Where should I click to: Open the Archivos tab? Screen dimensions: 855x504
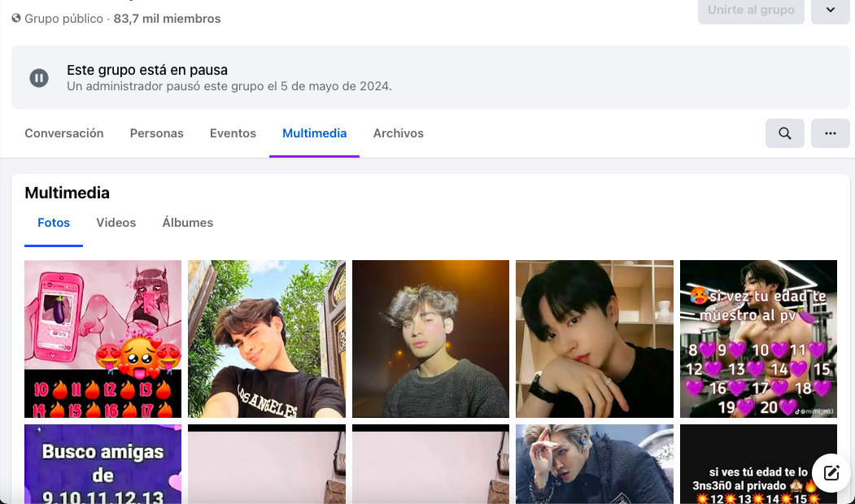[399, 133]
